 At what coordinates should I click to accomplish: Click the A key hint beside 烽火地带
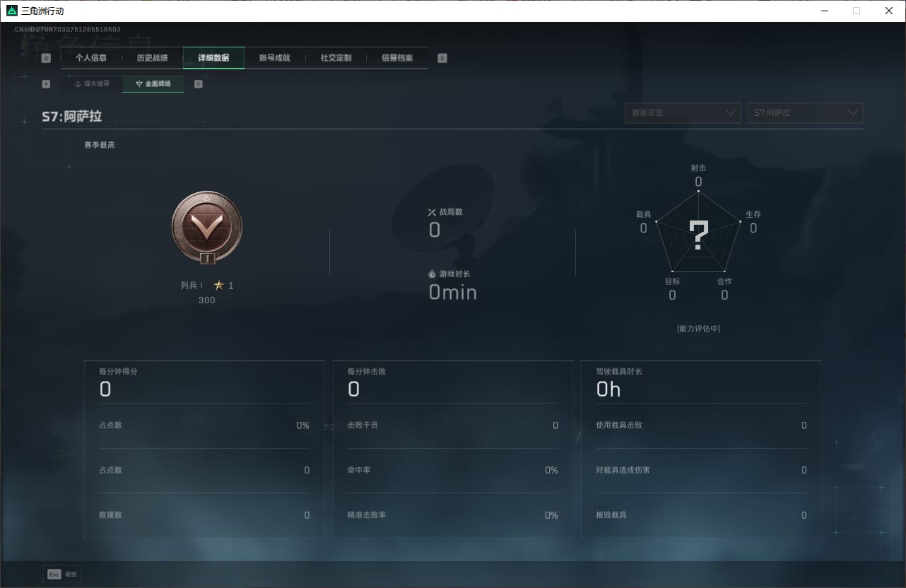46,84
